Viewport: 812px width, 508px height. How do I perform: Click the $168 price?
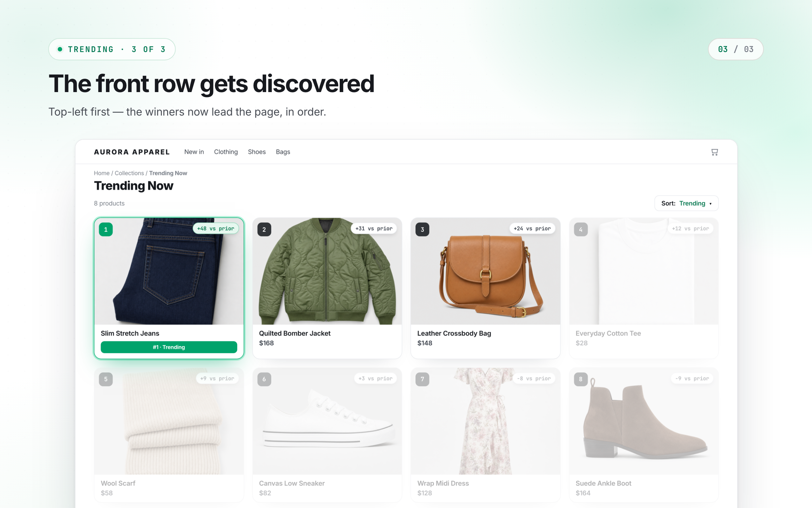[x=266, y=343]
